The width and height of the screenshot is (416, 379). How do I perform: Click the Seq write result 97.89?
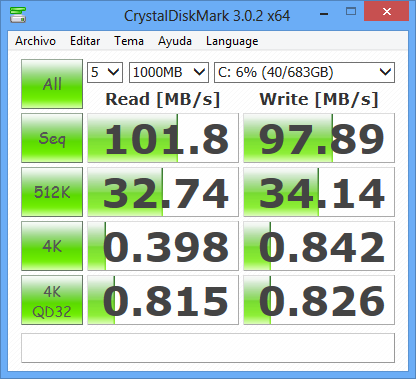[x=319, y=138]
